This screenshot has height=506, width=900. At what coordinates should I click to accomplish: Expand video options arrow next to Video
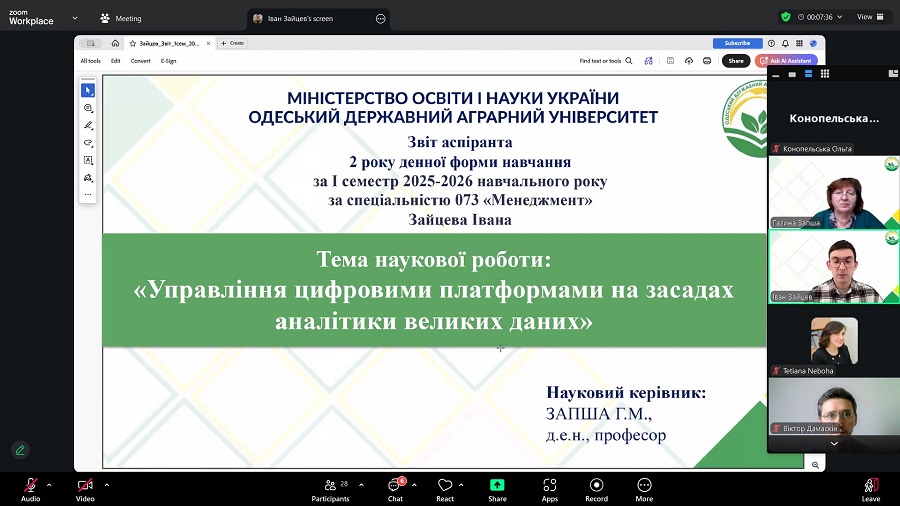pos(107,484)
